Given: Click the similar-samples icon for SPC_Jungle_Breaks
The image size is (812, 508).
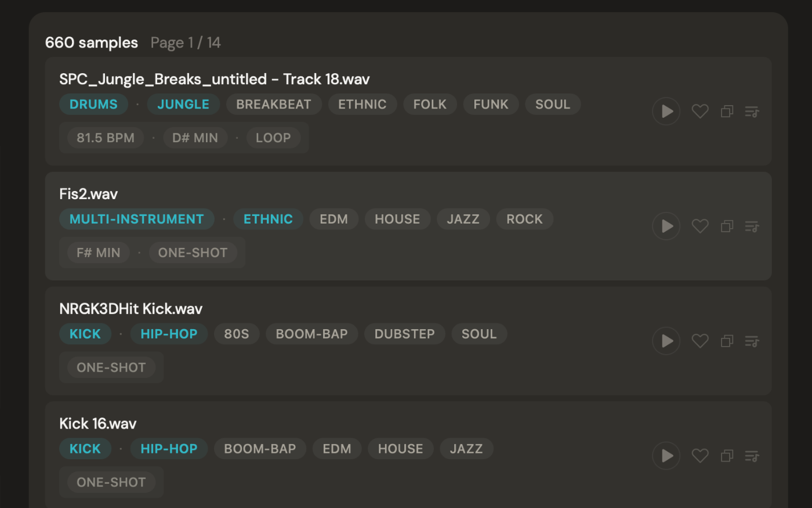Looking at the screenshot, I should 727,111.
